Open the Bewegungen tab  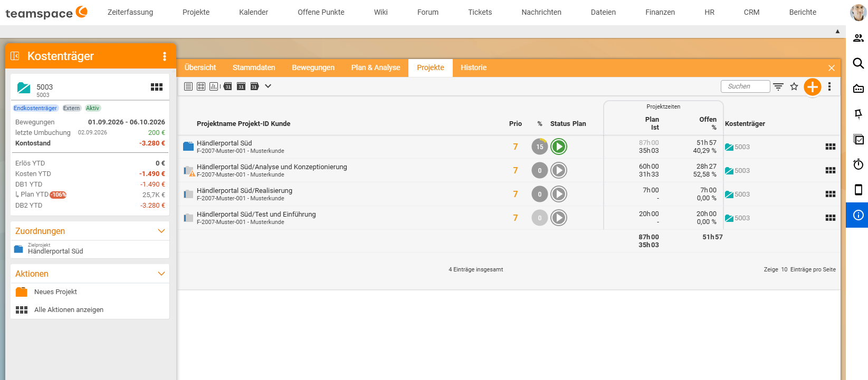coord(313,67)
